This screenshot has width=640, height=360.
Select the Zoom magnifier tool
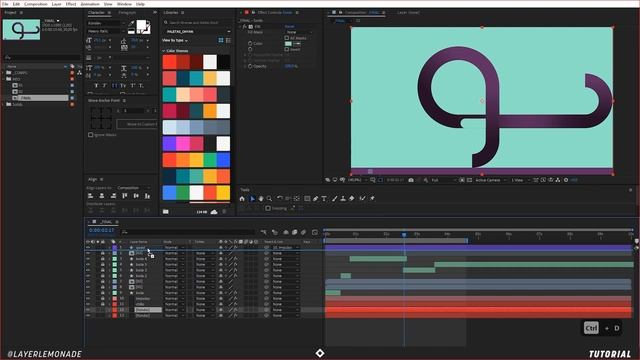pyautogui.click(x=269, y=199)
